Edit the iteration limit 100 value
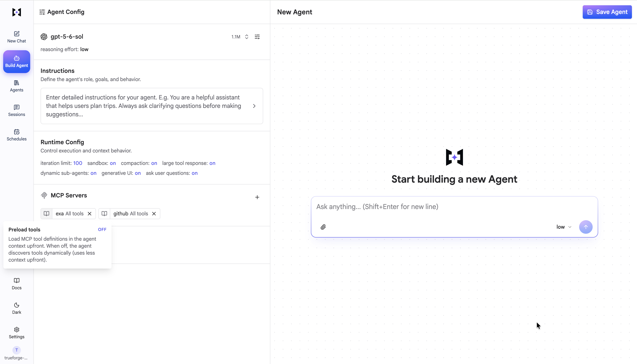This screenshot has width=637, height=364. pos(78,163)
